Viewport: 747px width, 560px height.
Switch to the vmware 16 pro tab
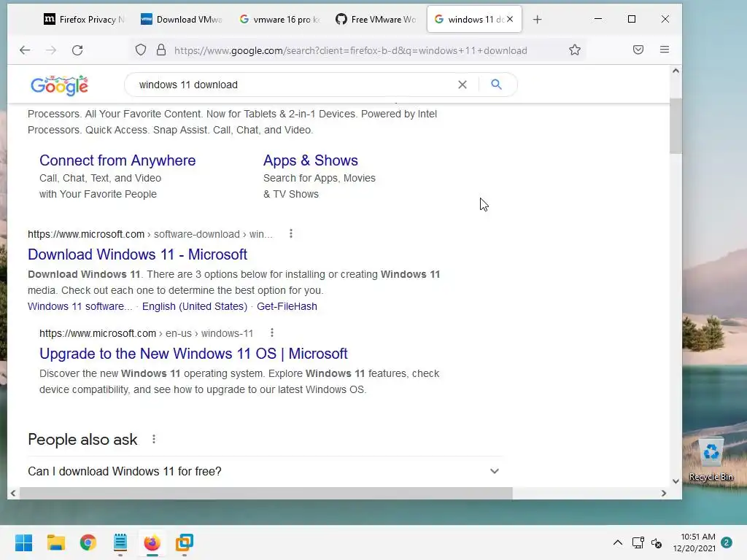[279, 20]
